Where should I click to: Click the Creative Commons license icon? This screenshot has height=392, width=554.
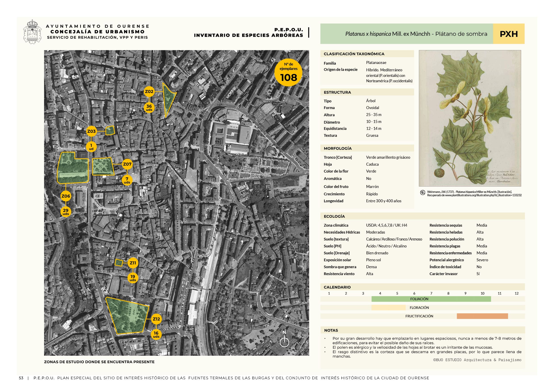point(422,193)
